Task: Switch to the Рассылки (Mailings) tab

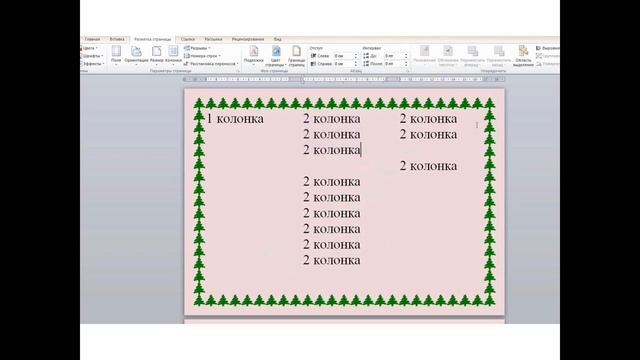Action: 213,39
